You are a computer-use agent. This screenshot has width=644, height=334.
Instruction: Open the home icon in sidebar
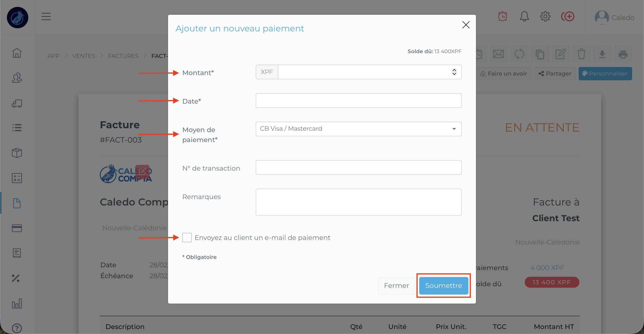17,53
